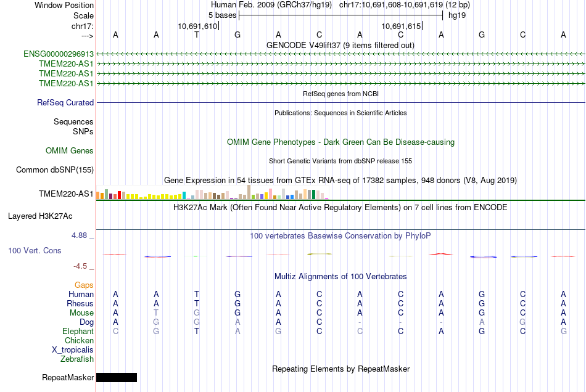Screen dimensions: 586x392
Task: Select the Zebrafish species row label
Action: click(77, 359)
